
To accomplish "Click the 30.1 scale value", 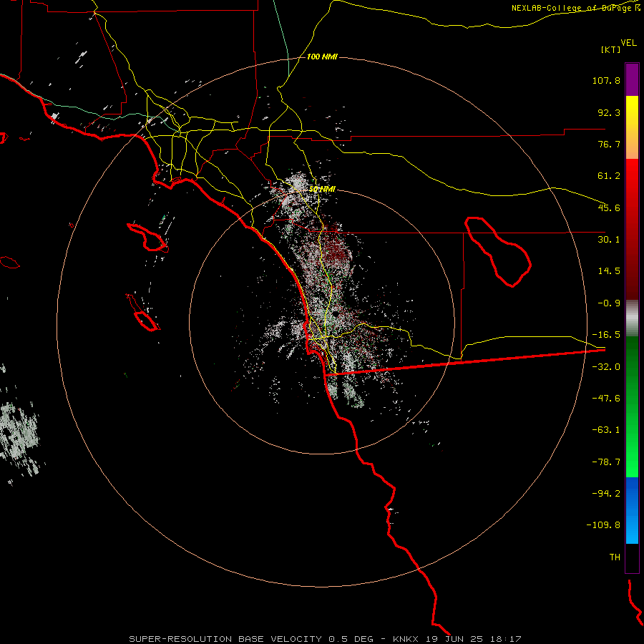I will pos(609,240).
